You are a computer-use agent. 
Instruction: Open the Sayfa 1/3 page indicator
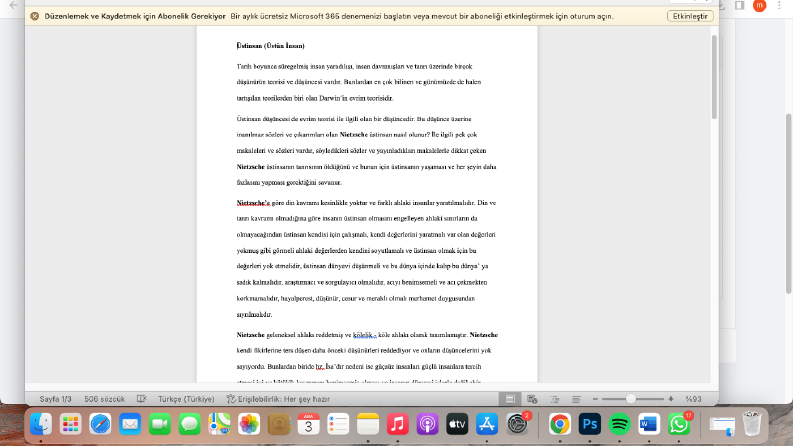pyautogui.click(x=56, y=399)
